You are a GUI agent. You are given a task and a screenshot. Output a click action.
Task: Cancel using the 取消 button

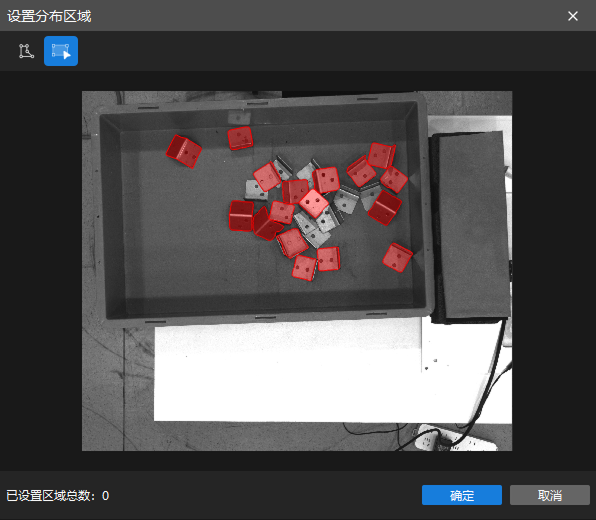pos(550,495)
